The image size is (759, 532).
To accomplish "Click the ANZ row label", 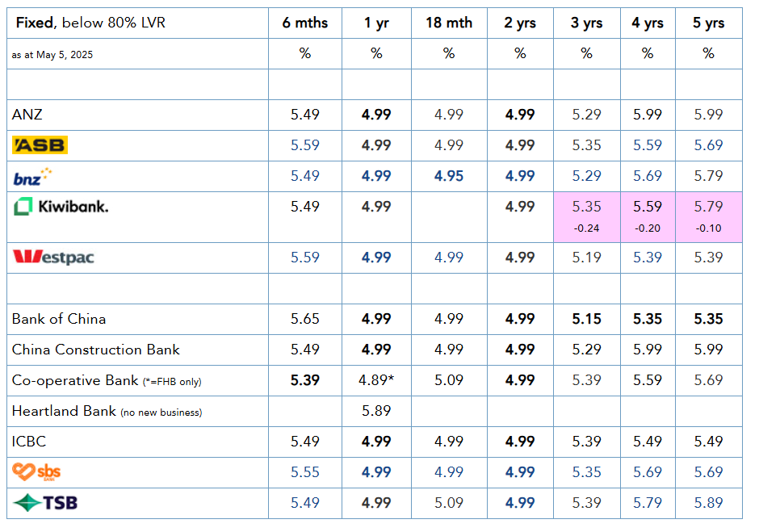I will 27,115.
